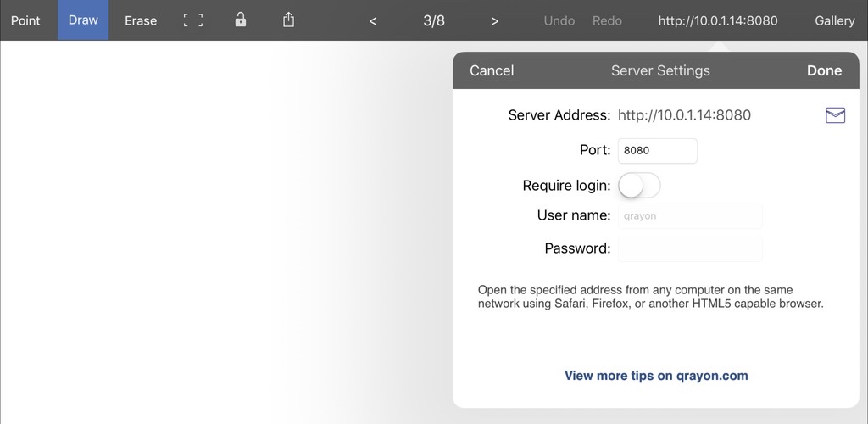Go to previous slide arrow
This screenshot has width=868, height=424.
[x=373, y=21]
